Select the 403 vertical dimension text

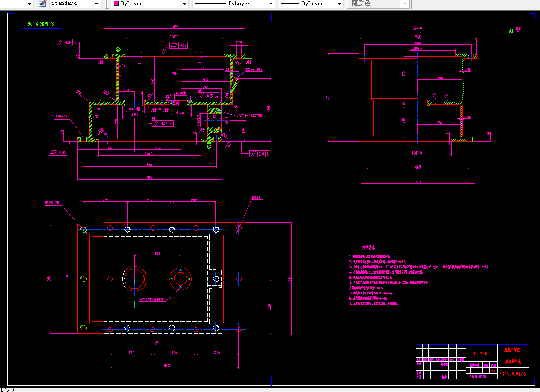pyautogui.click(x=269, y=109)
